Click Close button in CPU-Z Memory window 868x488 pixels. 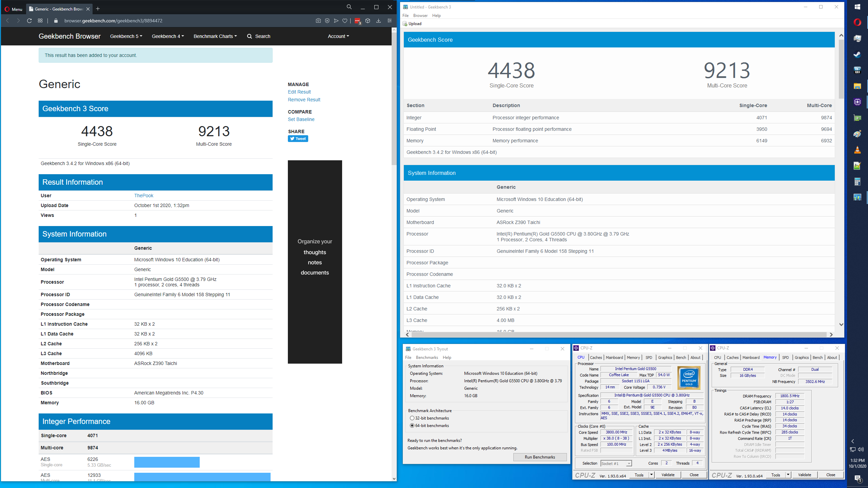point(831,475)
